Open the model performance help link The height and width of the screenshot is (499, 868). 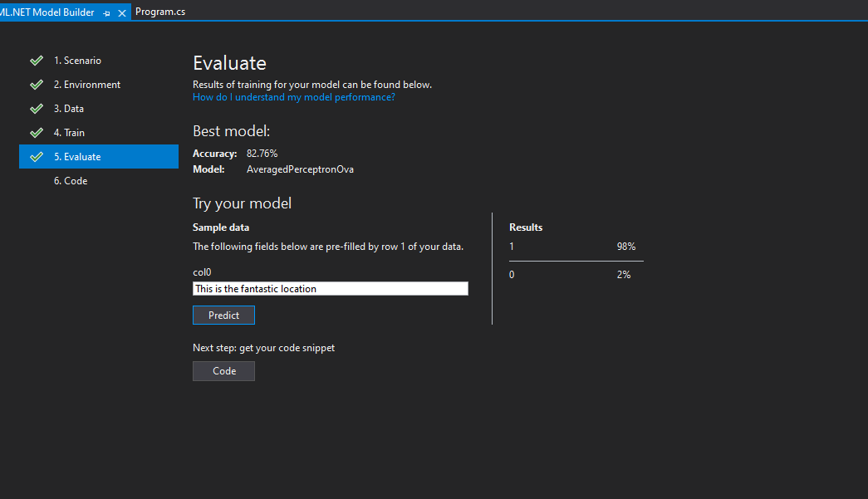pyautogui.click(x=293, y=97)
